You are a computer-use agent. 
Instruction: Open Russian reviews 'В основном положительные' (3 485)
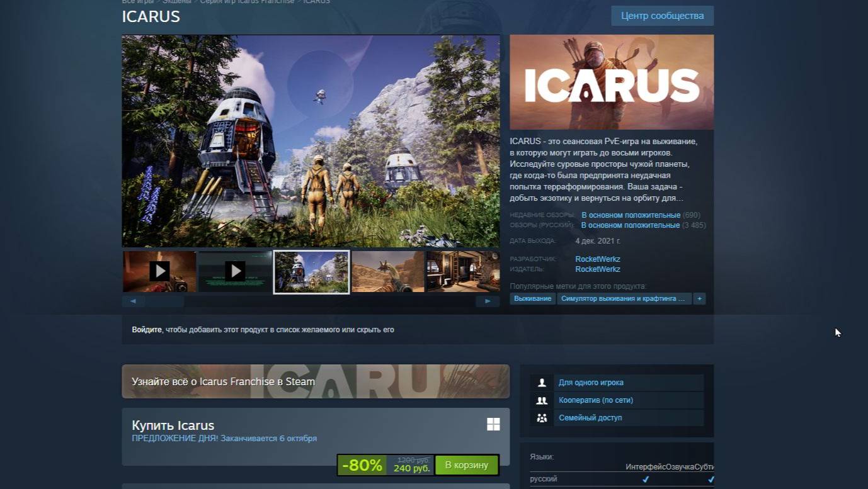click(630, 225)
